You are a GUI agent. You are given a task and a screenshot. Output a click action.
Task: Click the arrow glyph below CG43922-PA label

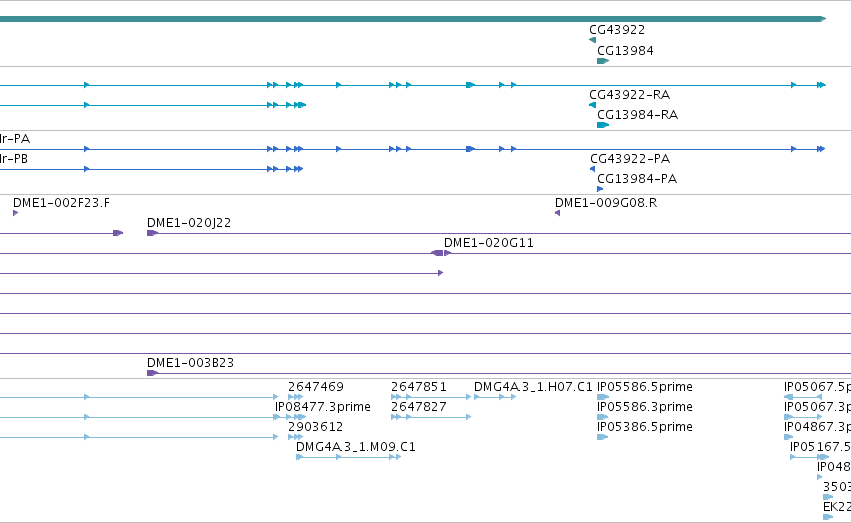tap(593, 169)
